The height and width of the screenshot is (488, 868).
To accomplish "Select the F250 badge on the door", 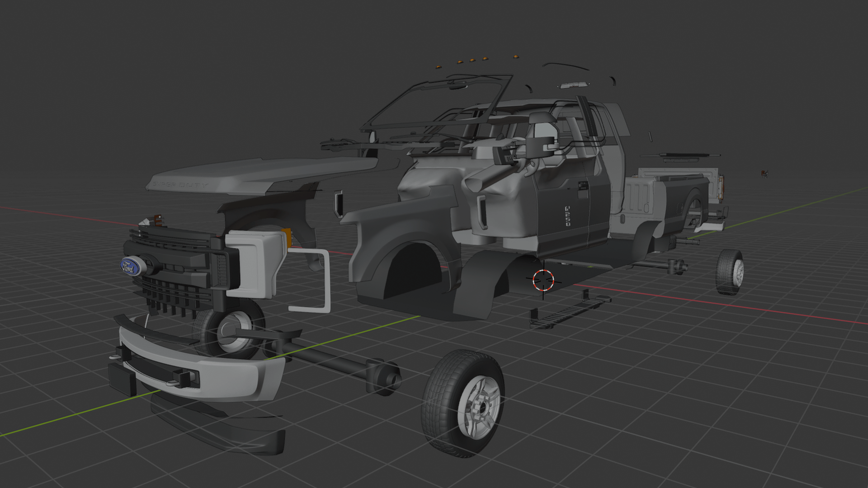I will pos(567,216).
